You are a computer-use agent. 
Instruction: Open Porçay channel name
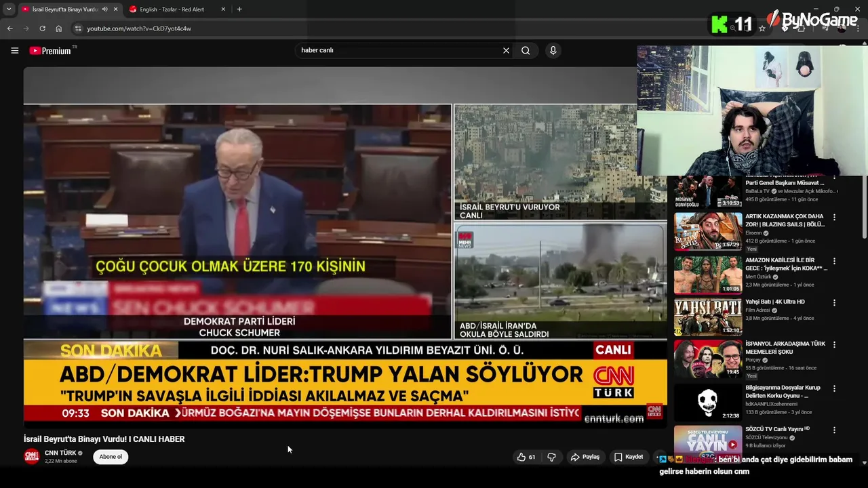(754, 360)
